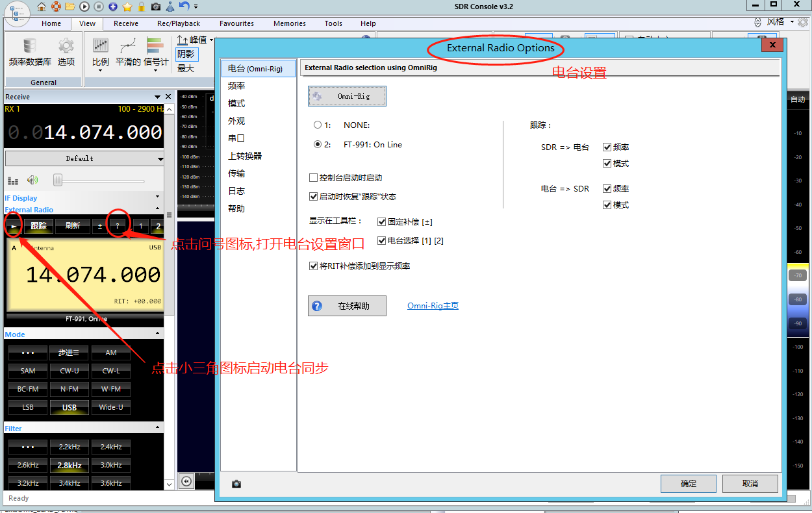Collapse the External Radio section
Viewport: 812px width, 513px height.
[x=157, y=209]
